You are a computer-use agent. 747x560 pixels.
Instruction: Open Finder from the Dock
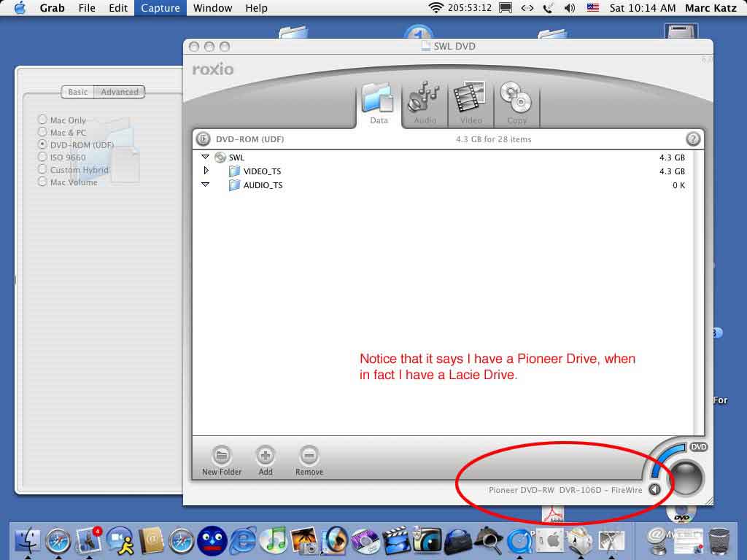[x=28, y=541]
